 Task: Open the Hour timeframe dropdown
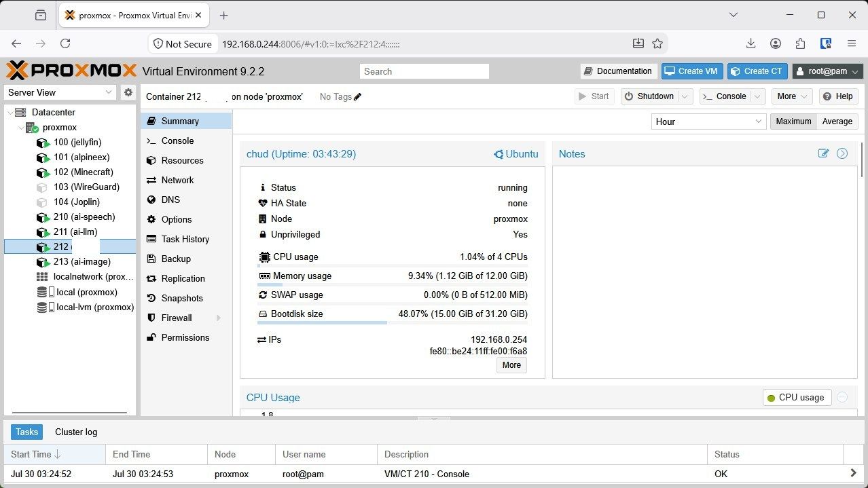click(x=708, y=121)
